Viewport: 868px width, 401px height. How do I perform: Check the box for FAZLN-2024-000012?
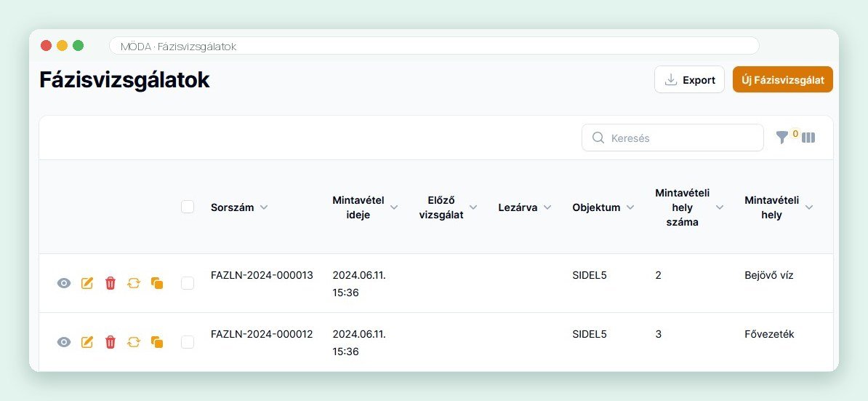coord(188,342)
